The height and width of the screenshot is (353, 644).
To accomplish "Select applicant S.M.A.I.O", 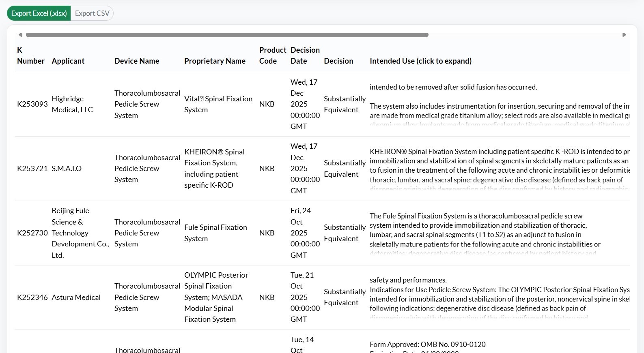I will (67, 169).
